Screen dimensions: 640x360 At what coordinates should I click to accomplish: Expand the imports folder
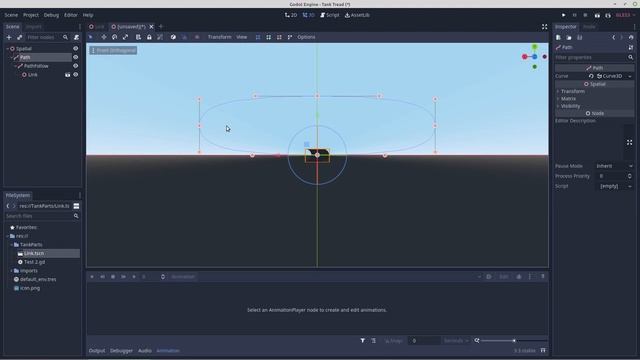(x=11, y=271)
